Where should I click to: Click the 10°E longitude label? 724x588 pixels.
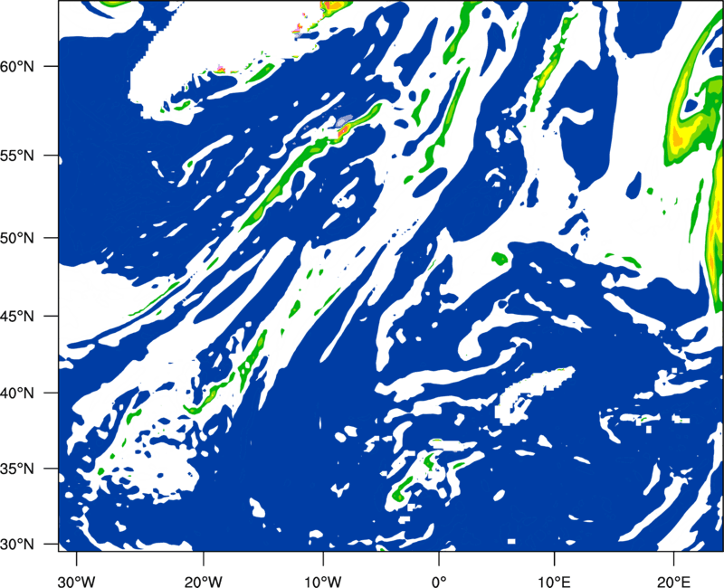coord(554,581)
